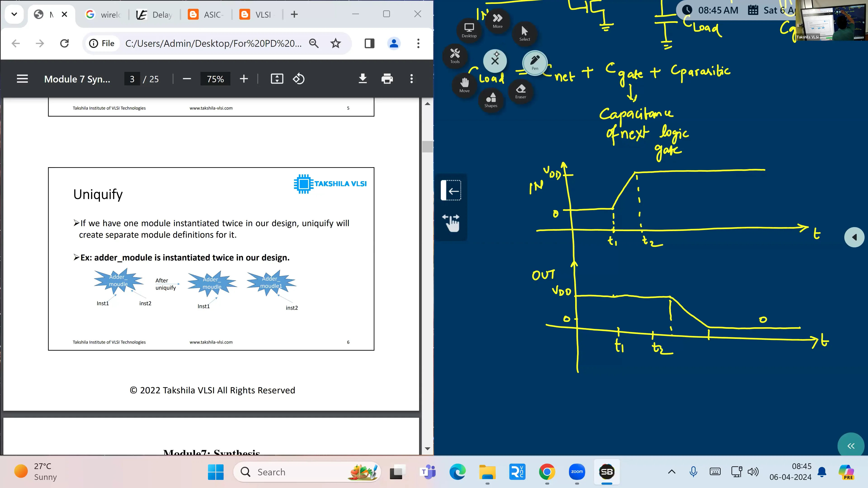The width and height of the screenshot is (868, 488).
Task: Expand the More options in radial menu
Action: pyautogui.click(x=497, y=21)
